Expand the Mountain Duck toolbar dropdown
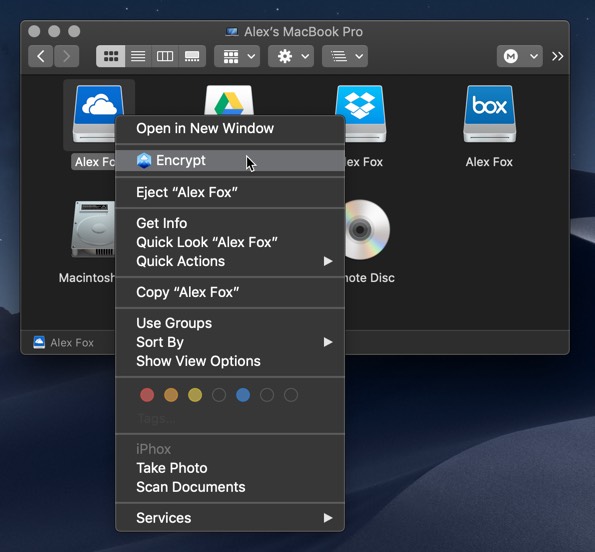The width and height of the screenshot is (595, 552). (520, 56)
